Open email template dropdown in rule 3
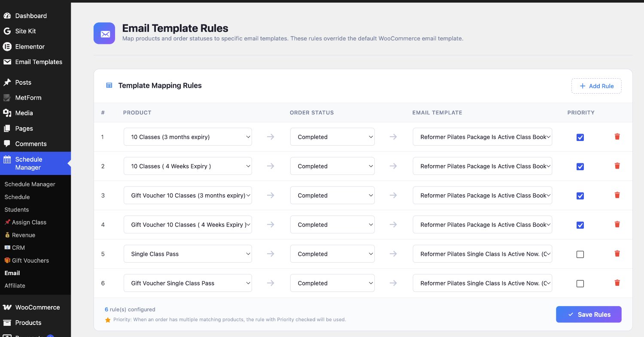Viewport: 644px width, 337px height. 482,195
